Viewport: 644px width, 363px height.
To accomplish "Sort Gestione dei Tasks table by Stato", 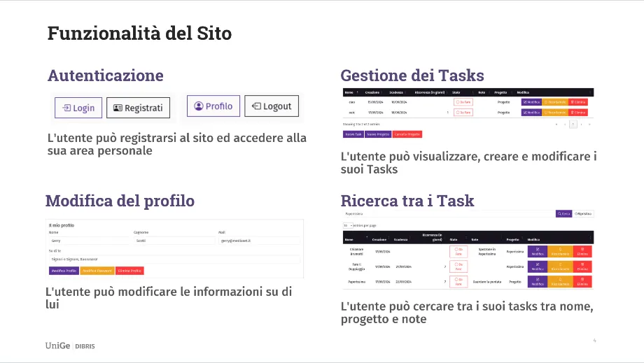I will [x=456, y=92].
